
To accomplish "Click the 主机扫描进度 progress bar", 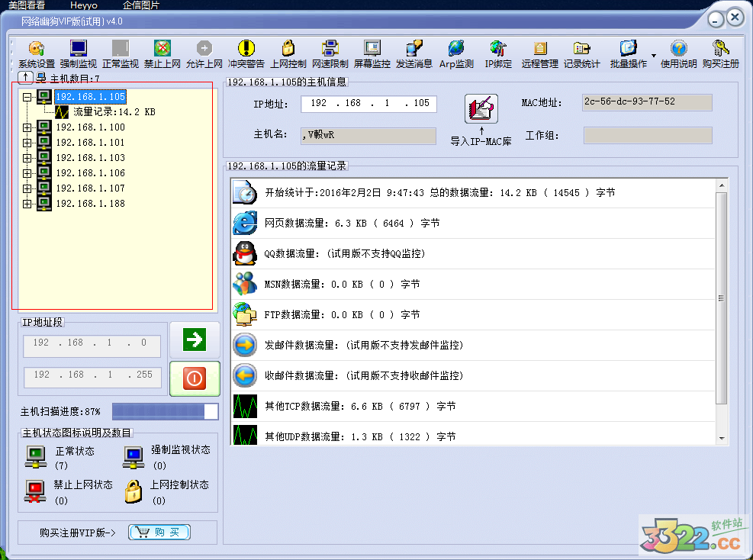I will point(166,411).
